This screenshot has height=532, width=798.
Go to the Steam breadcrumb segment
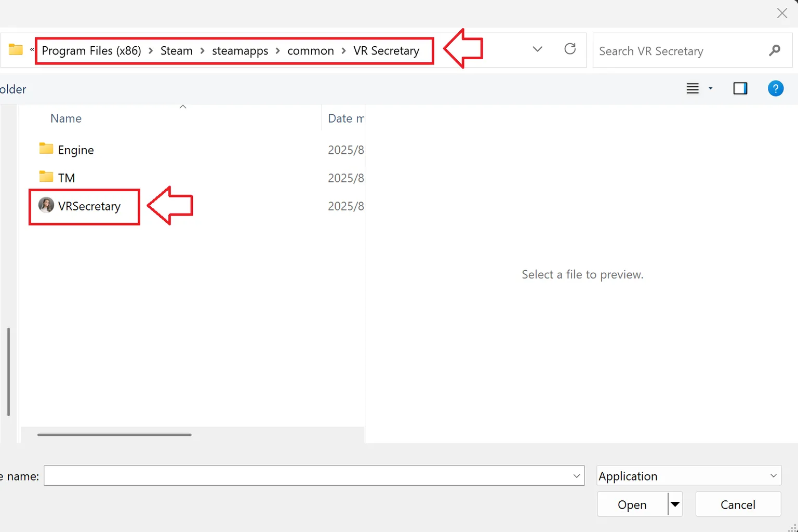[x=176, y=50]
